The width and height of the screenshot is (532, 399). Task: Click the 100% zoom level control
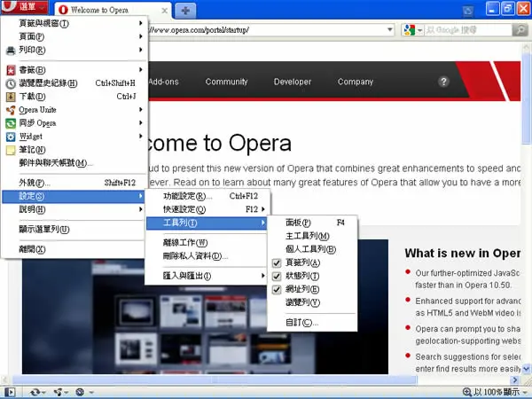[x=495, y=392]
